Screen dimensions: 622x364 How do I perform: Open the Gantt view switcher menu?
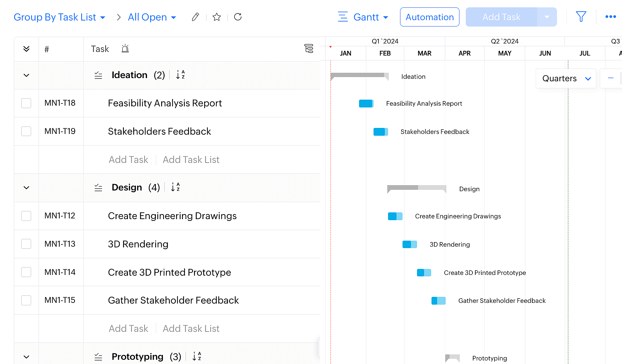tap(363, 17)
